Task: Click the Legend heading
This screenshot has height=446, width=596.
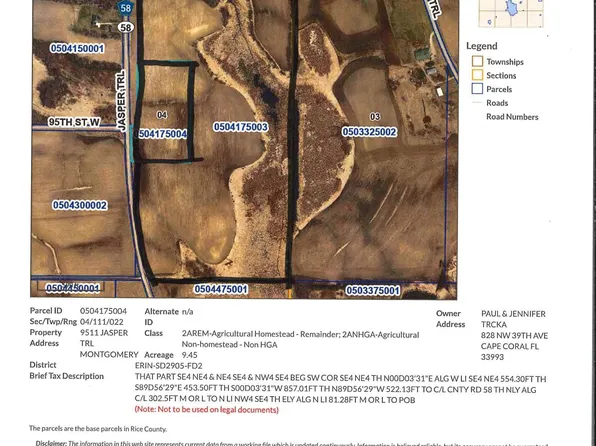Action: 482,46
